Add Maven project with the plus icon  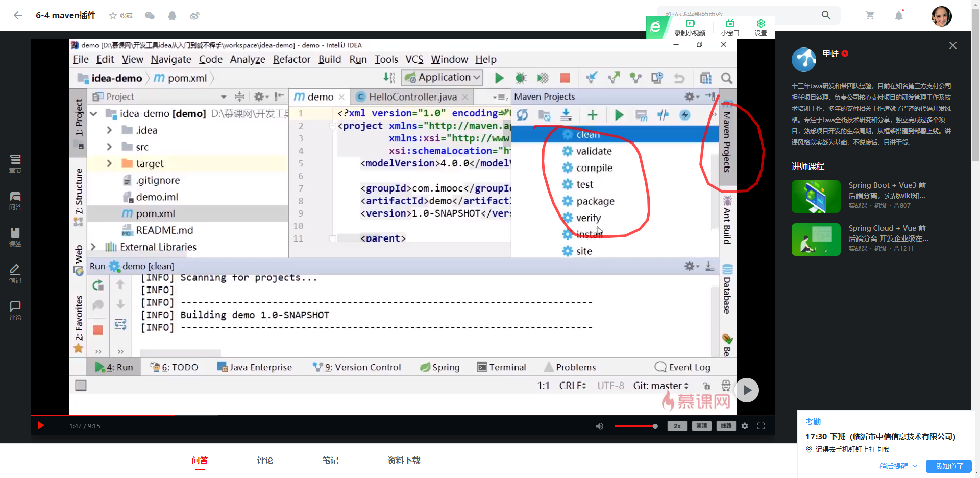[x=592, y=115]
